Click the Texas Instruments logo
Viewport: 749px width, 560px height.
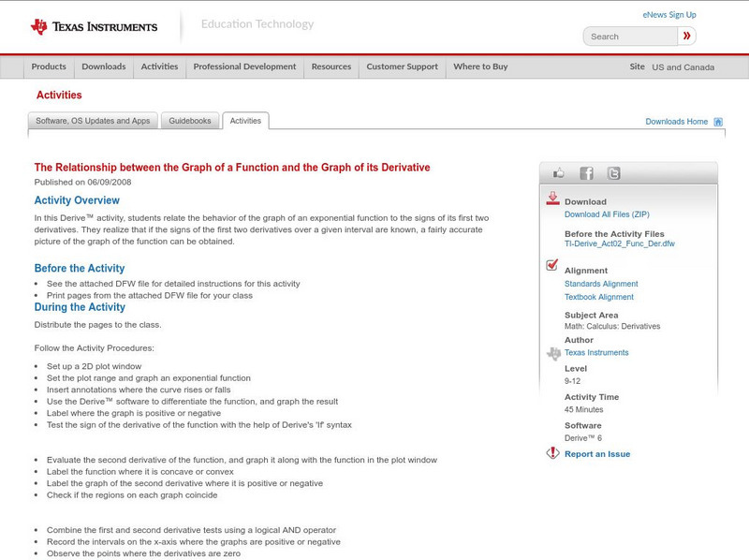94,27
